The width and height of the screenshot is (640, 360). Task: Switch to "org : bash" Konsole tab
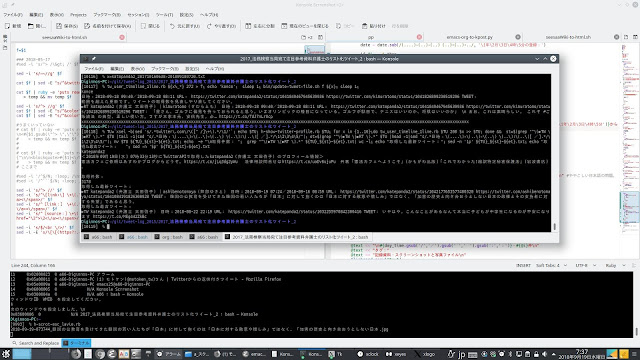(x=169, y=237)
